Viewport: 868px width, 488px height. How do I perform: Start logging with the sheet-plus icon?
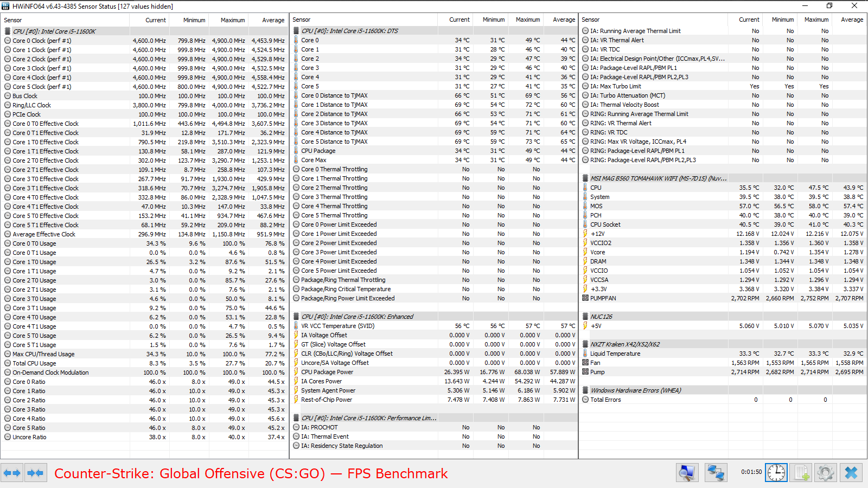(x=801, y=473)
